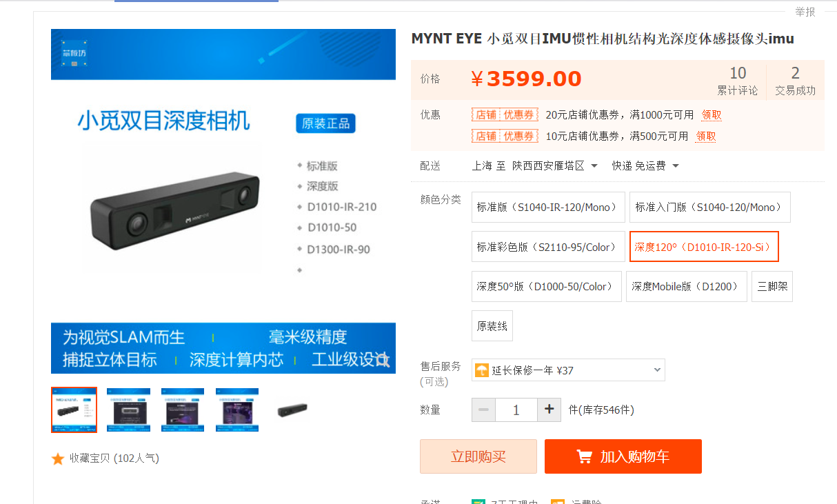Image resolution: width=837 pixels, height=504 pixels.
Task: Click the 立即购买 button
Action: pos(478,456)
